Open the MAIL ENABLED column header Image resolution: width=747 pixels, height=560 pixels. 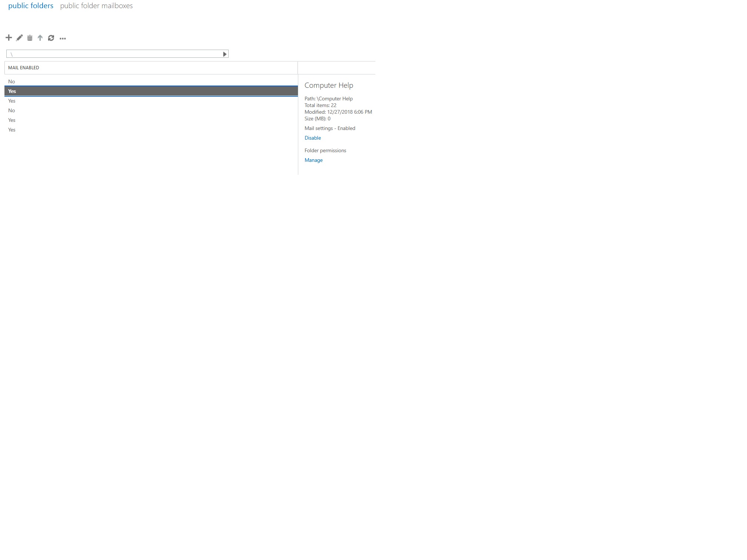[24, 67]
